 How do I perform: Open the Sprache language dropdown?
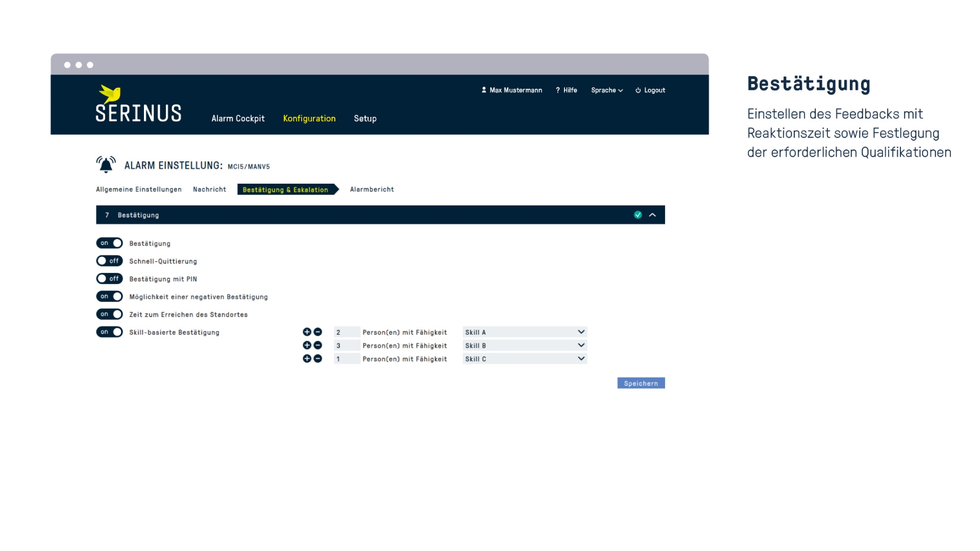(x=607, y=90)
